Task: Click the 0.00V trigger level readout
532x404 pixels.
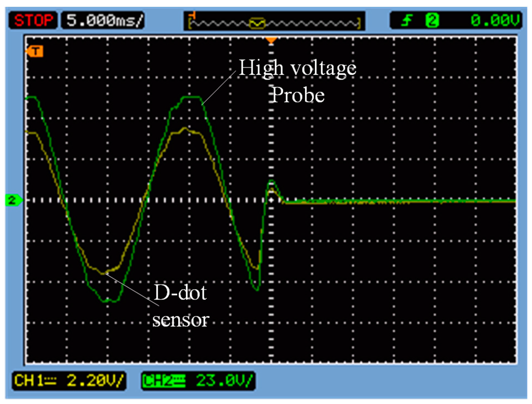Action: [x=495, y=21]
